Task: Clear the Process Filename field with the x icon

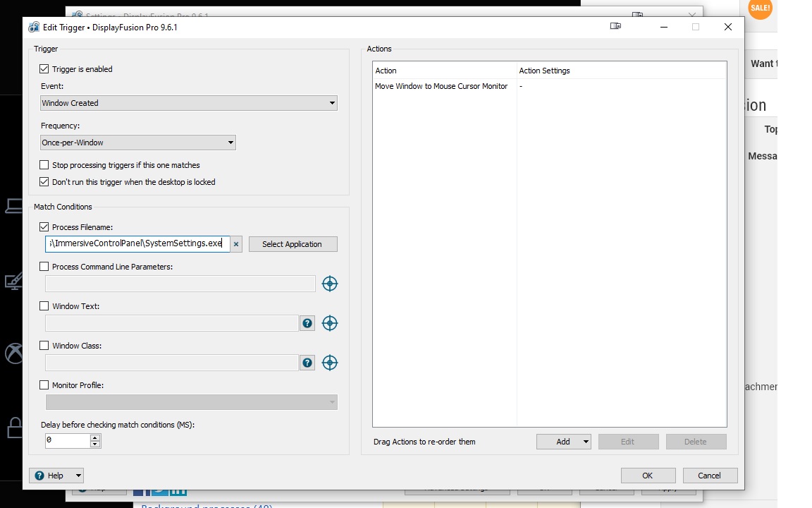Action: pos(236,244)
